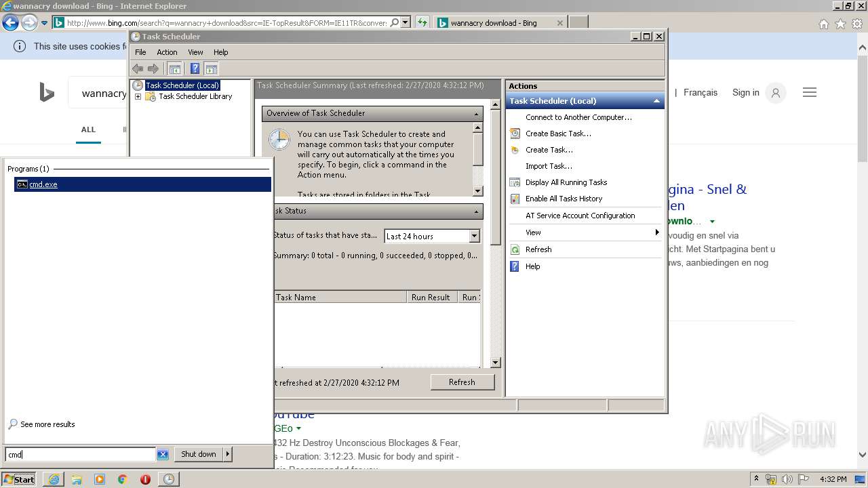Click Import Task action

tap(549, 166)
